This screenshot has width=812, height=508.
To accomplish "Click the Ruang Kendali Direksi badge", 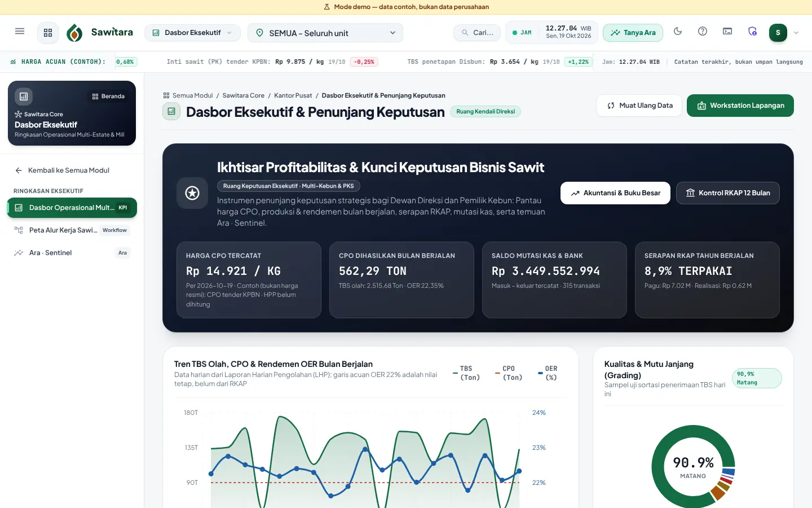I will click(486, 112).
